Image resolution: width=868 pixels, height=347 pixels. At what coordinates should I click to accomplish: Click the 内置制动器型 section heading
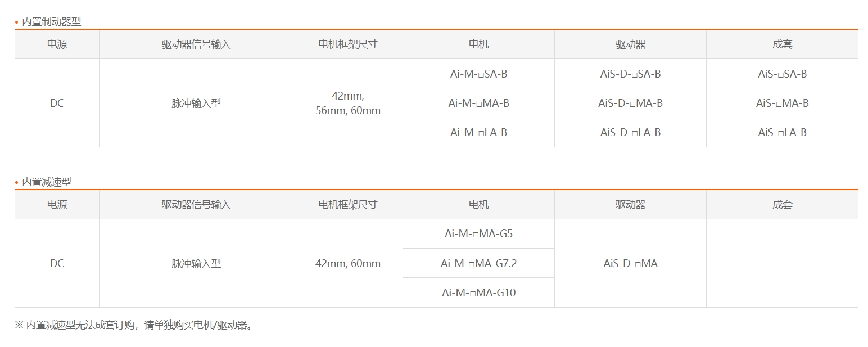(x=51, y=22)
